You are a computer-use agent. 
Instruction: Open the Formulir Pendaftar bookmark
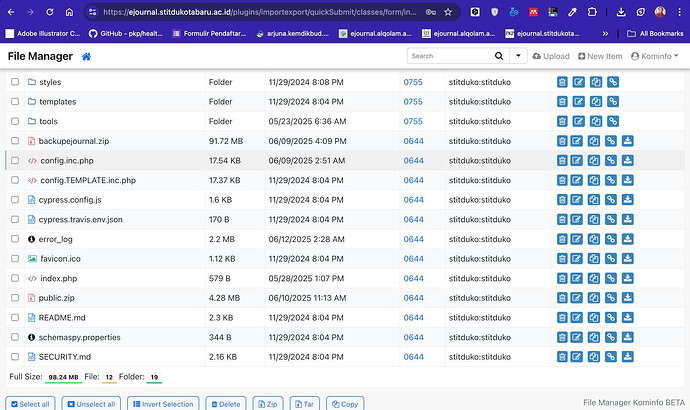[209, 33]
